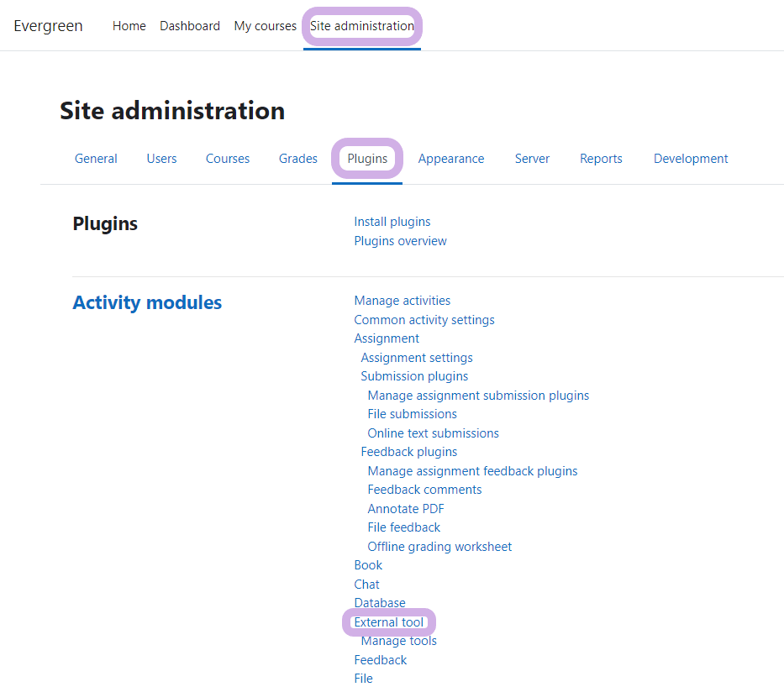Open My courses in the navbar
Image resolution: width=784 pixels, height=687 pixels.
click(265, 26)
